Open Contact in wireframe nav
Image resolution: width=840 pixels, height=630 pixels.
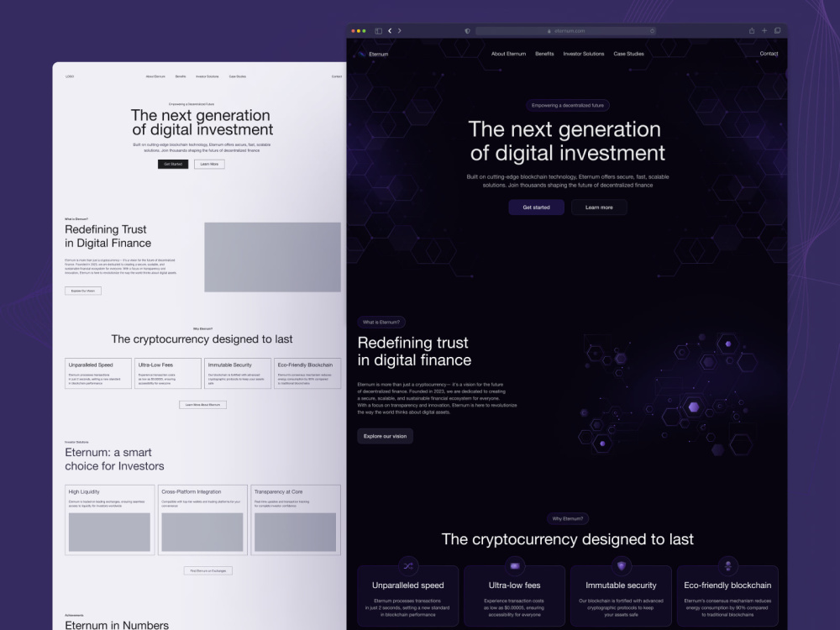(x=337, y=76)
